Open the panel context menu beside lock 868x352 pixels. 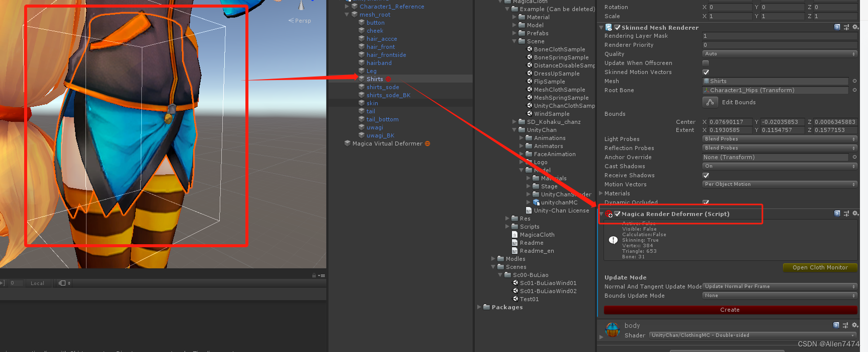coord(322,275)
